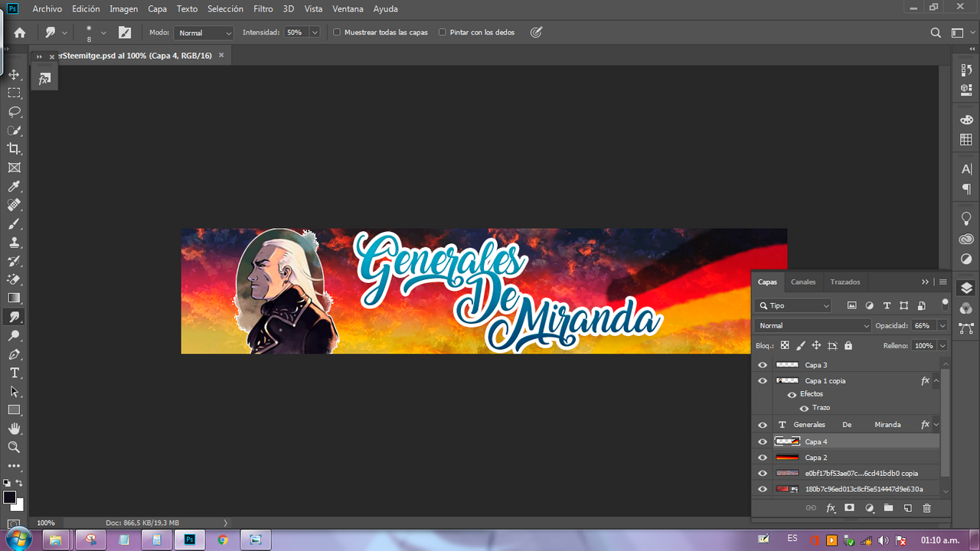Image resolution: width=980 pixels, height=551 pixels.
Task: Hide the Capa 1 copia layer
Action: (763, 380)
